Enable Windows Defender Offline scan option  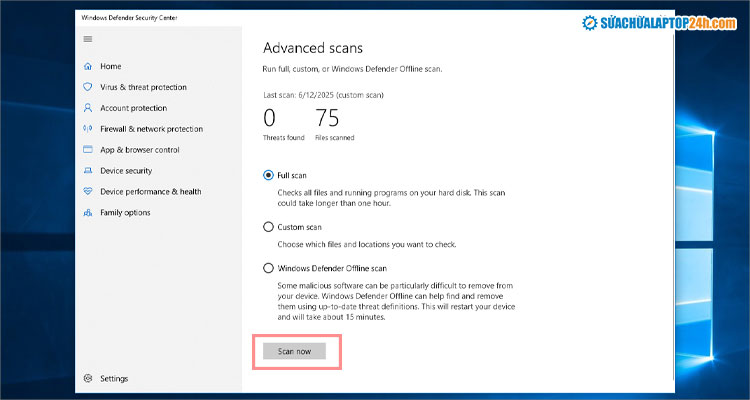point(268,268)
